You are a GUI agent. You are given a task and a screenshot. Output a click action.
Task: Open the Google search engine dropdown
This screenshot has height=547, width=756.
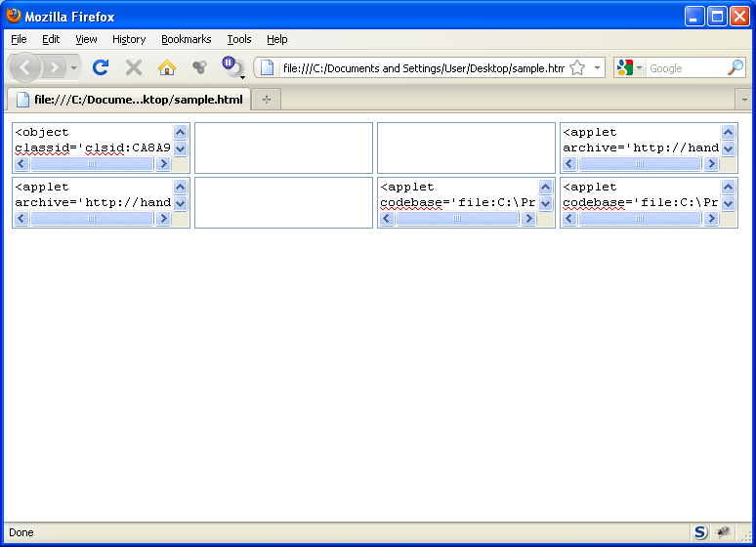pyautogui.click(x=630, y=67)
